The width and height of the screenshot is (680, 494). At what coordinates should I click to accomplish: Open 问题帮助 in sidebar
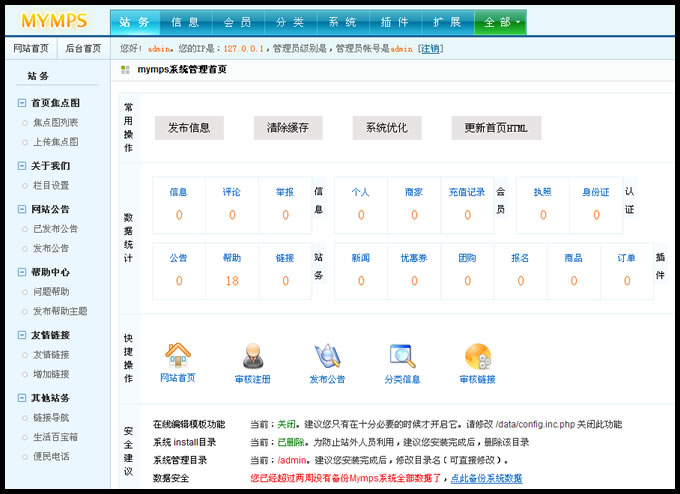[x=51, y=292]
